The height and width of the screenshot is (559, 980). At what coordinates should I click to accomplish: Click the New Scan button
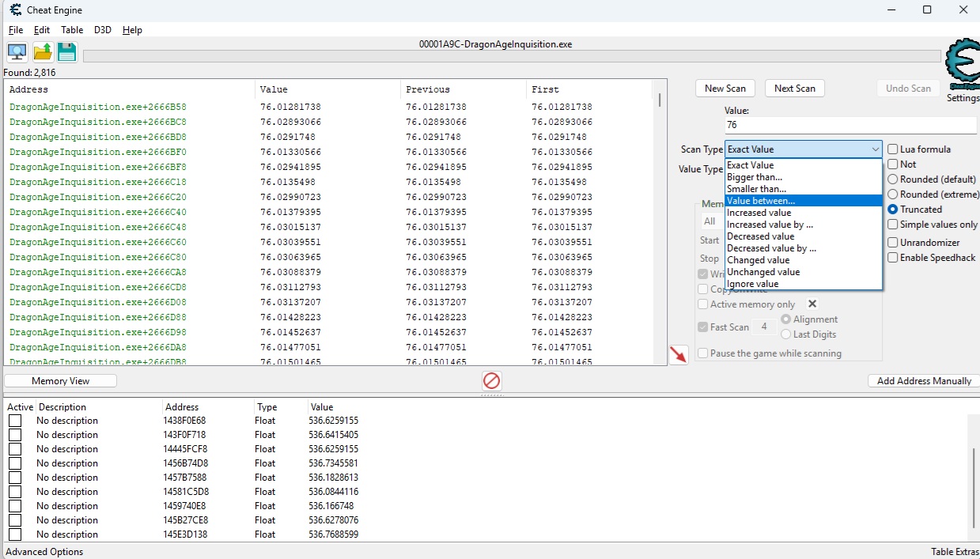[x=725, y=89]
